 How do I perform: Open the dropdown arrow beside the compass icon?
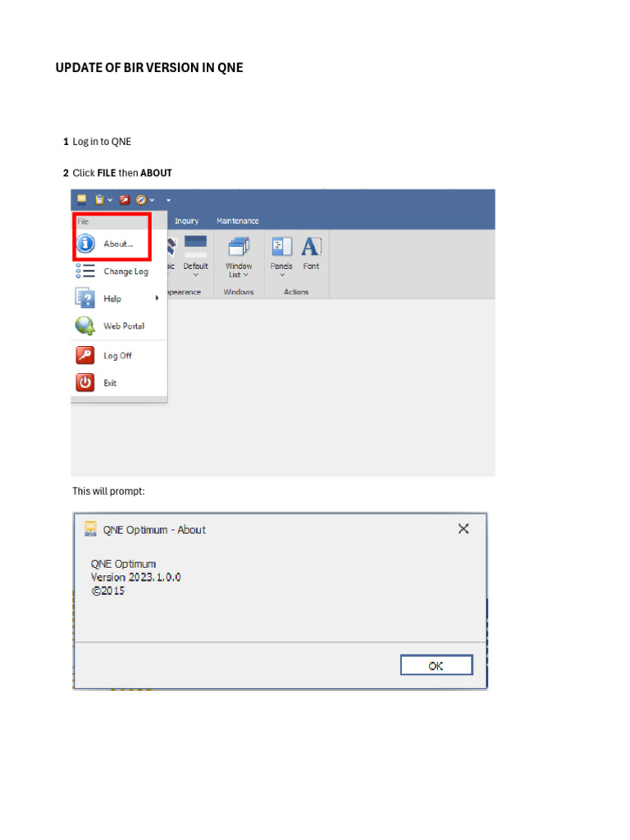[152, 200]
